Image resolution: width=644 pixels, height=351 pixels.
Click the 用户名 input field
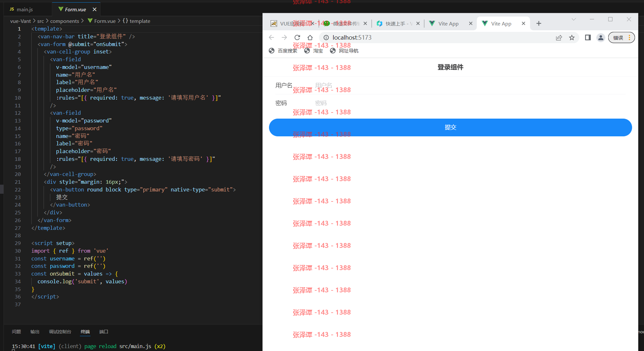click(x=470, y=85)
